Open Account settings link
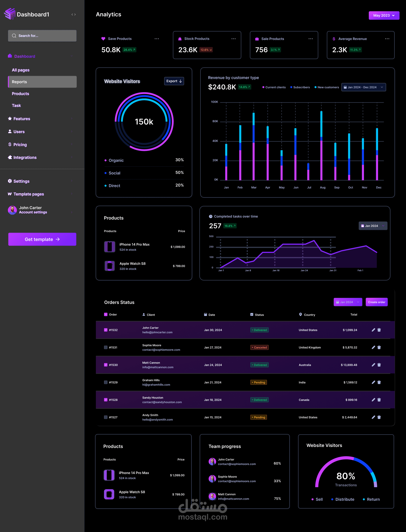This screenshot has height=532, width=406. tap(33, 212)
